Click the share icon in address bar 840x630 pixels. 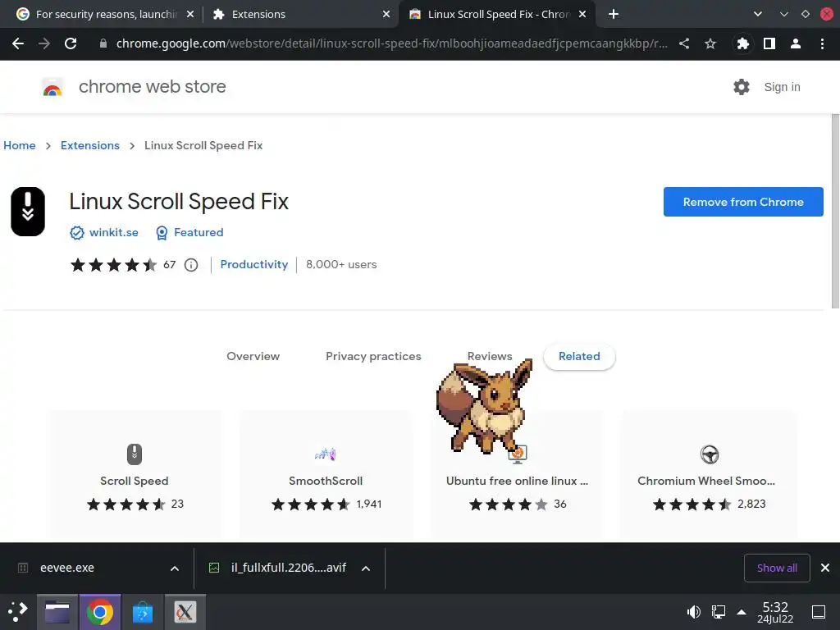684,44
